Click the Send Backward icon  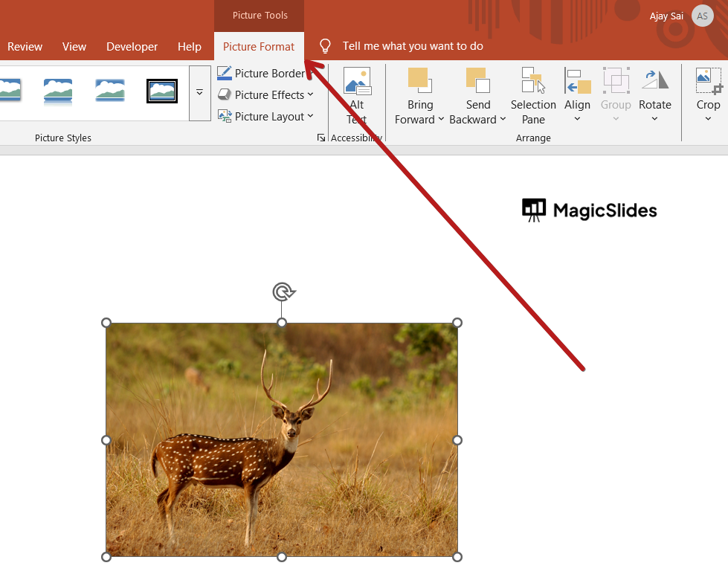click(x=477, y=80)
